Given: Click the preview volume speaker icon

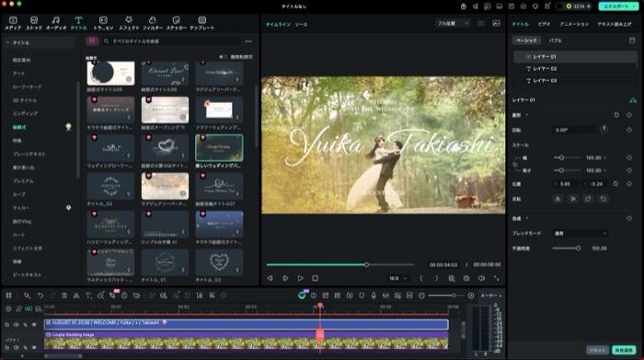Looking at the screenshot, I should [x=481, y=278].
